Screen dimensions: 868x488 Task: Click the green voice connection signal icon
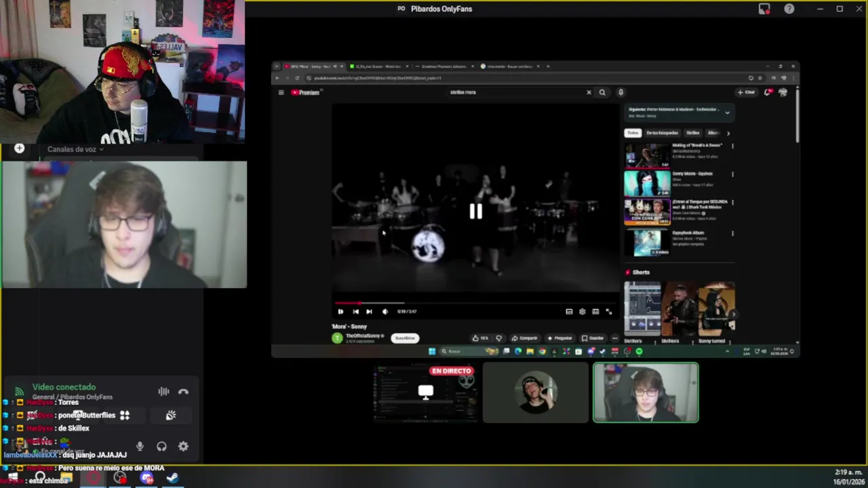[19, 391]
